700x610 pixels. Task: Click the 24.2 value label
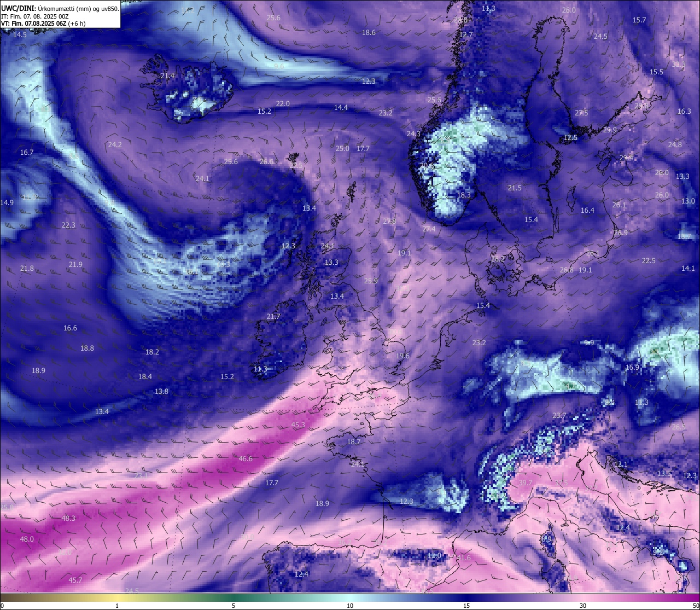115,144
